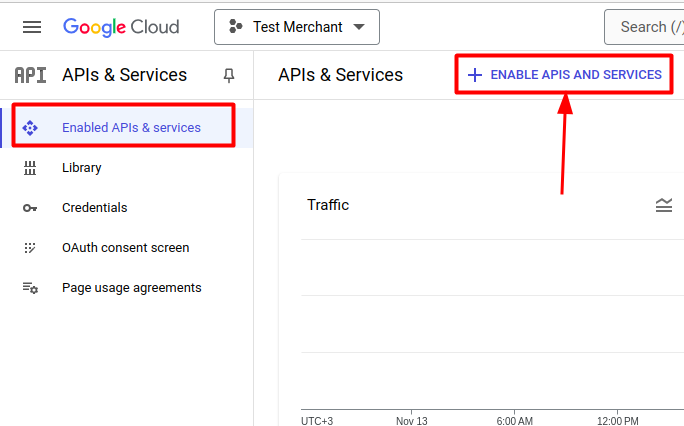Image resolution: width=684 pixels, height=426 pixels.
Task: Click the plus icon beside Enable APIs
Action: [475, 75]
